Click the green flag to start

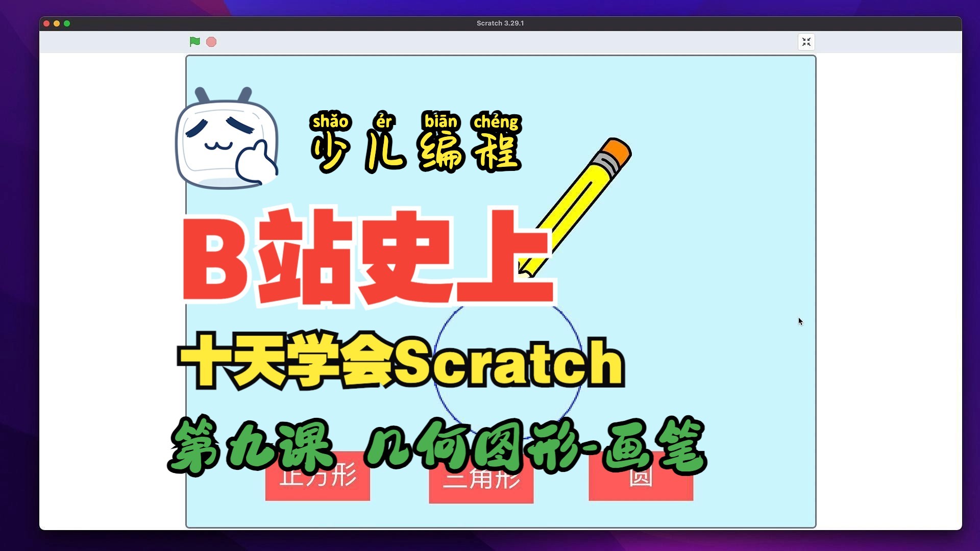point(194,42)
